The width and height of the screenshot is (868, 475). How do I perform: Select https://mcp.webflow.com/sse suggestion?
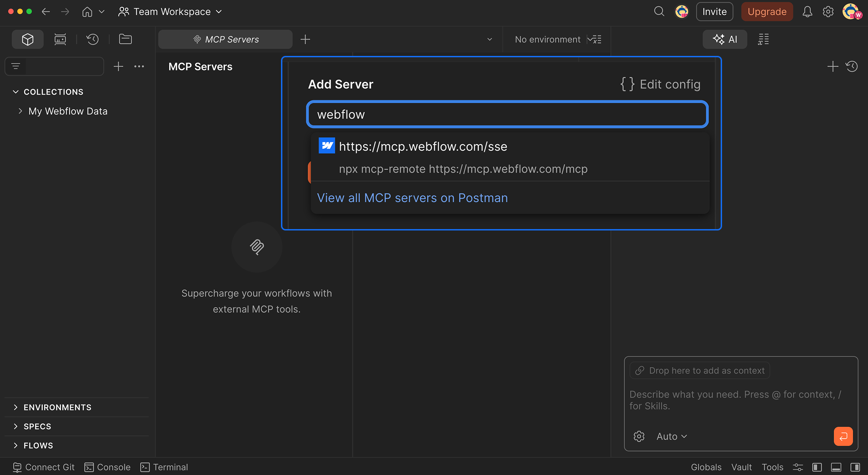[x=510, y=146]
